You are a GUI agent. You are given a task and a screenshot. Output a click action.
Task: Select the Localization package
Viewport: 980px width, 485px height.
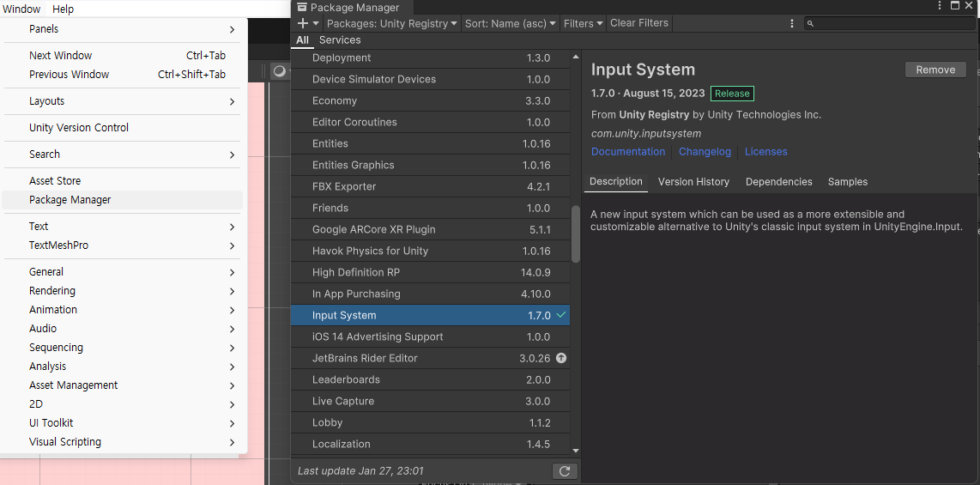pos(431,444)
